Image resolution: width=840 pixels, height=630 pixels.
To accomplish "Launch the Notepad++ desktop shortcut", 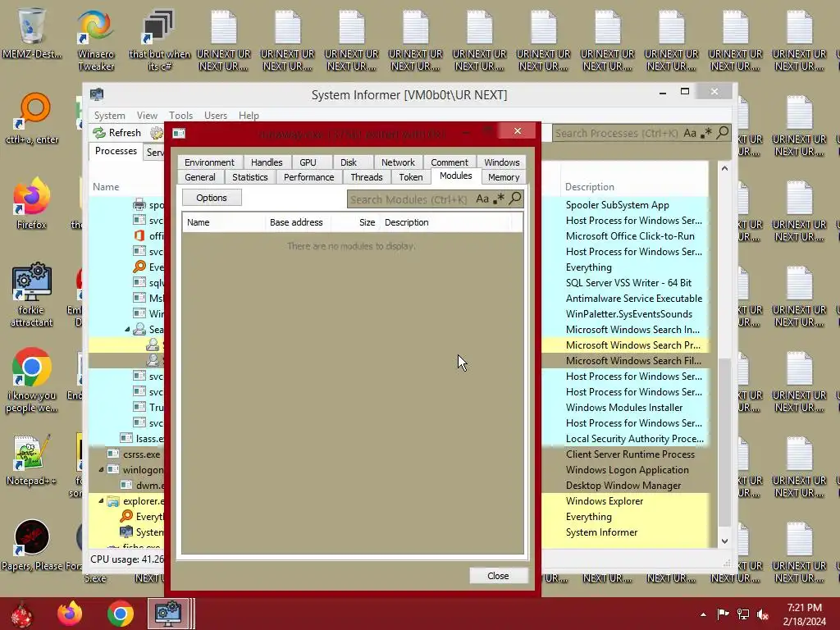I will [x=32, y=459].
